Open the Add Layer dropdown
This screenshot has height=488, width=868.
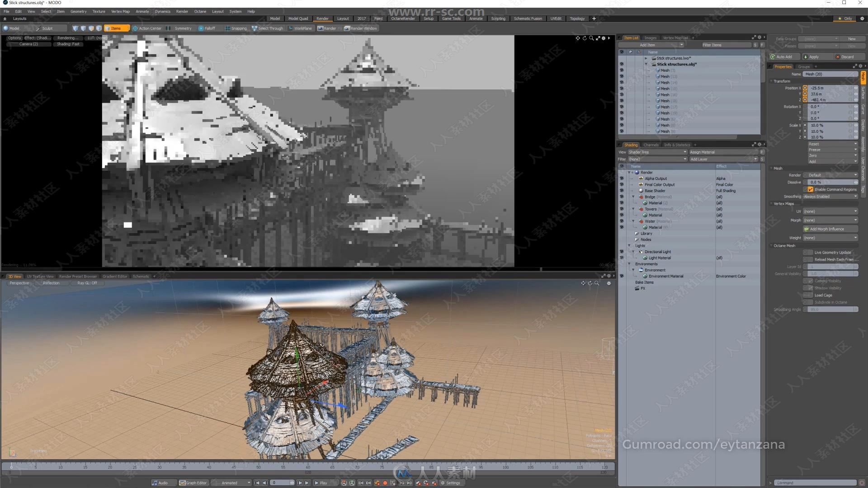pyautogui.click(x=723, y=159)
